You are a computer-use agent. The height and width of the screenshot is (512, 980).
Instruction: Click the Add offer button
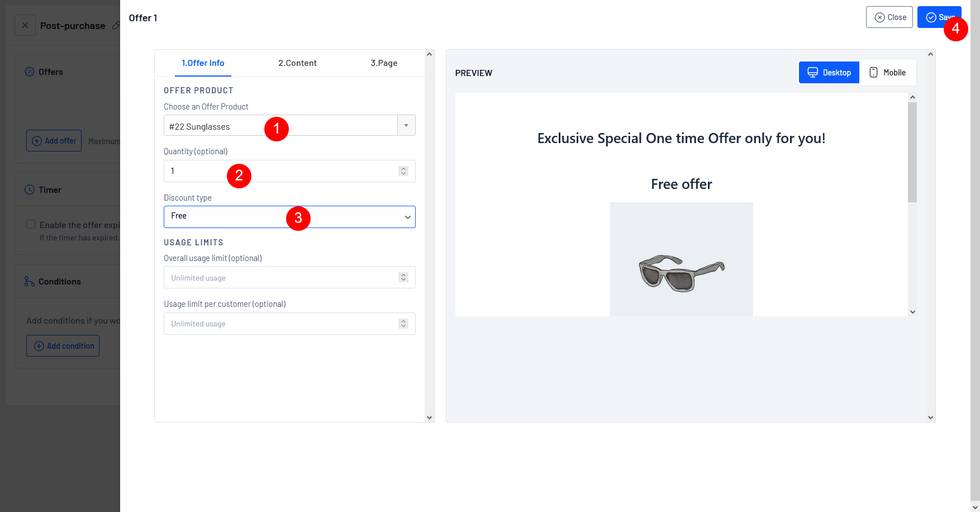[54, 141]
